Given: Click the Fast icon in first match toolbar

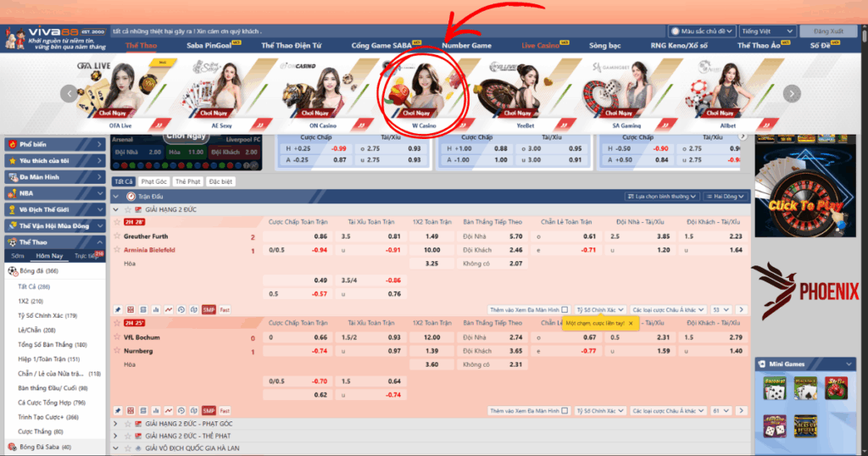Looking at the screenshot, I should [x=225, y=310].
